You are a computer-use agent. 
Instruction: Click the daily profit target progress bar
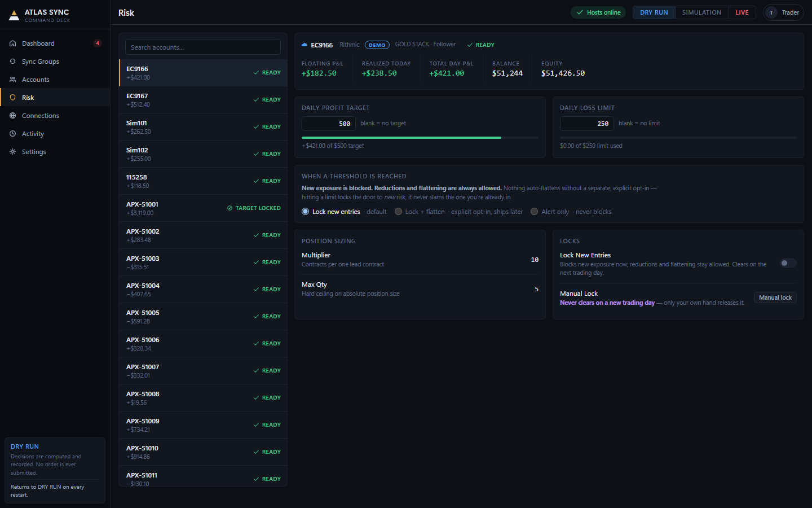click(420, 138)
